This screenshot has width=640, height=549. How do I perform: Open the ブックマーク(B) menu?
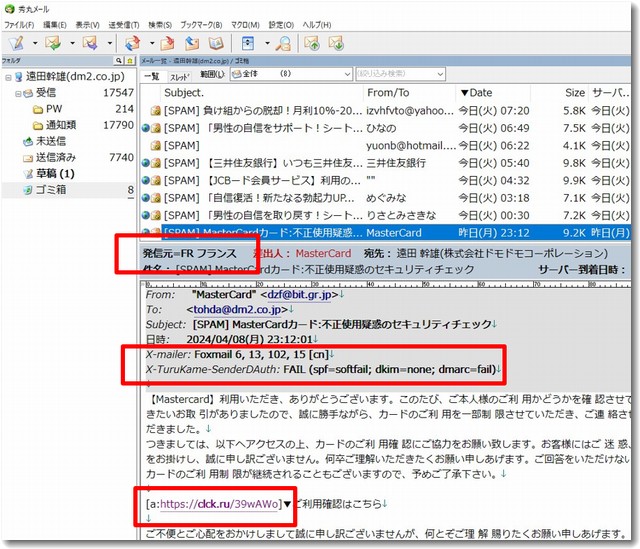point(201,25)
